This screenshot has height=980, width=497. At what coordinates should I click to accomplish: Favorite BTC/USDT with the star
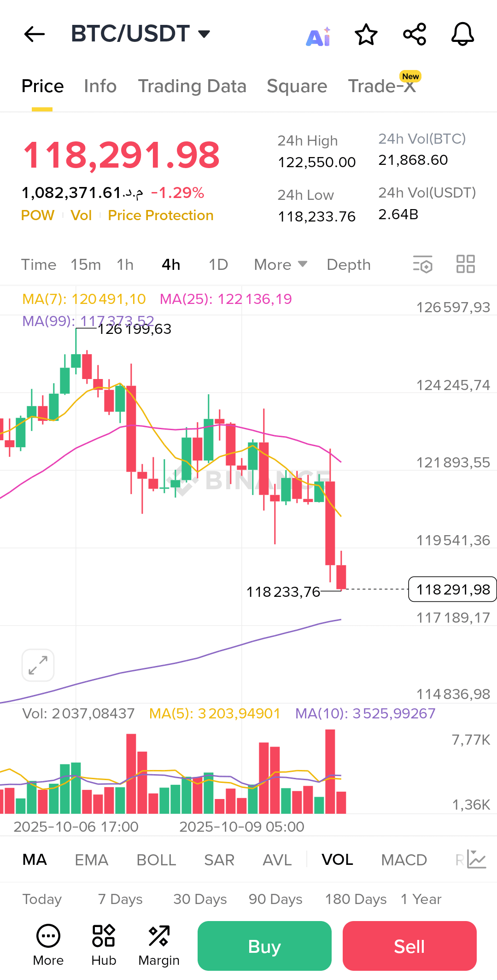(366, 34)
